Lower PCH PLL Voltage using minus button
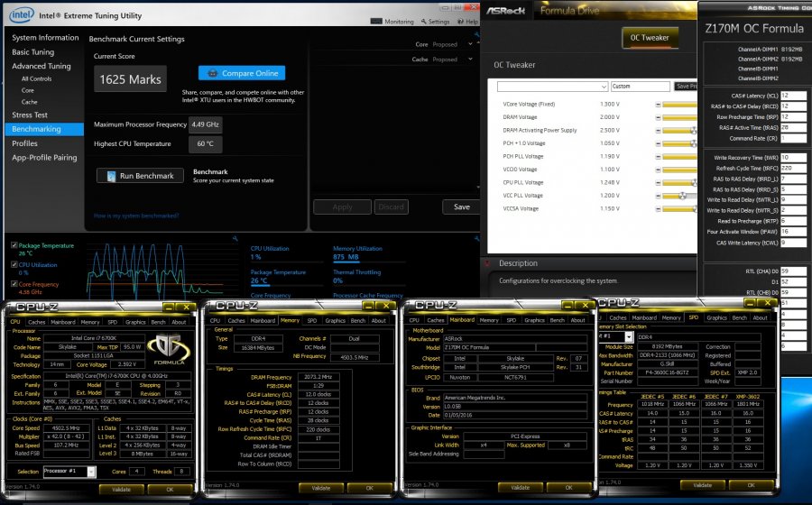Viewport: 812px width, 505px height. tap(658, 156)
